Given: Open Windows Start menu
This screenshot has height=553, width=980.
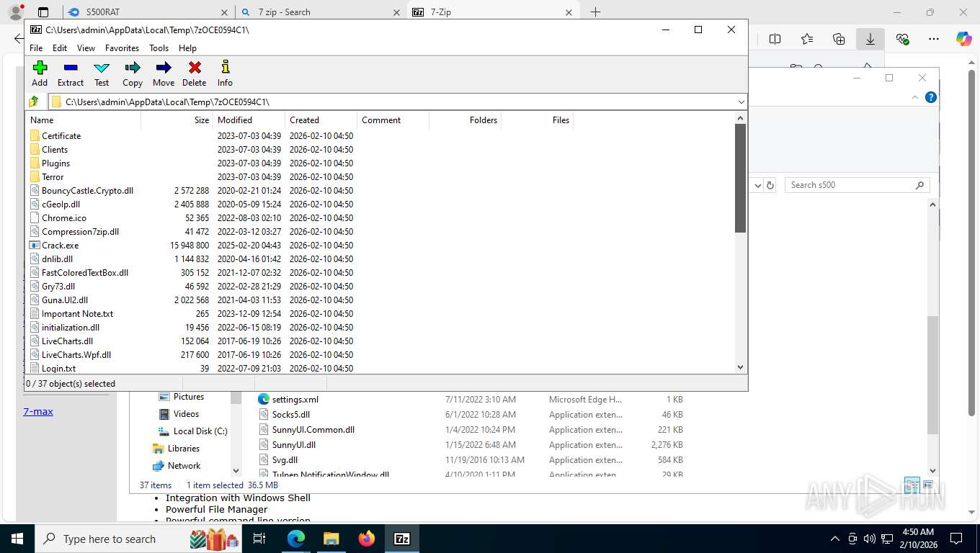Looking at the screenshot, I should pos(17,539).
